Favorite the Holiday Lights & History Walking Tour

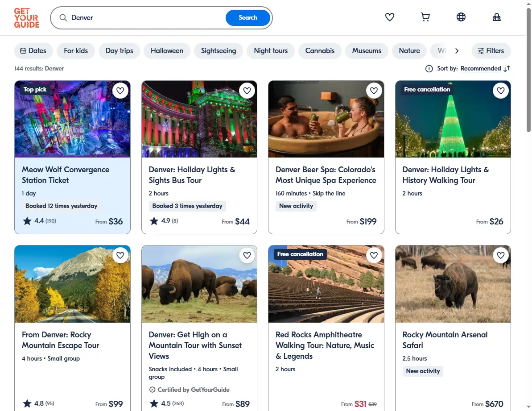coord(501,91)
